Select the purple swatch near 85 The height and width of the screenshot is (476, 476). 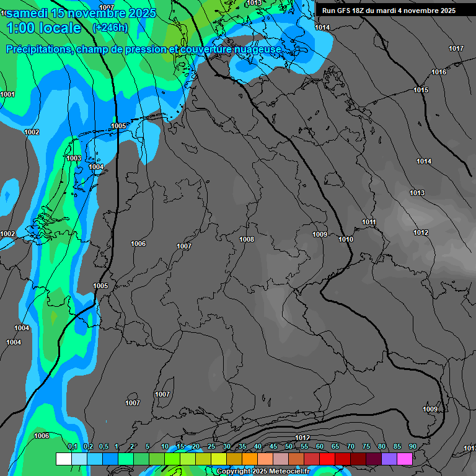pyautogui.click(x=389, y=459)
